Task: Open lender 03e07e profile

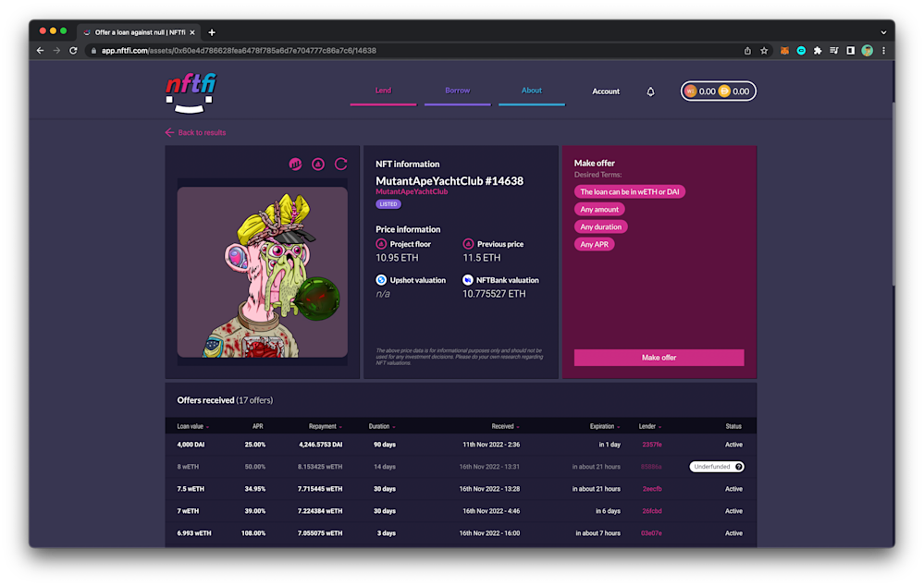Action: [652, 533]
